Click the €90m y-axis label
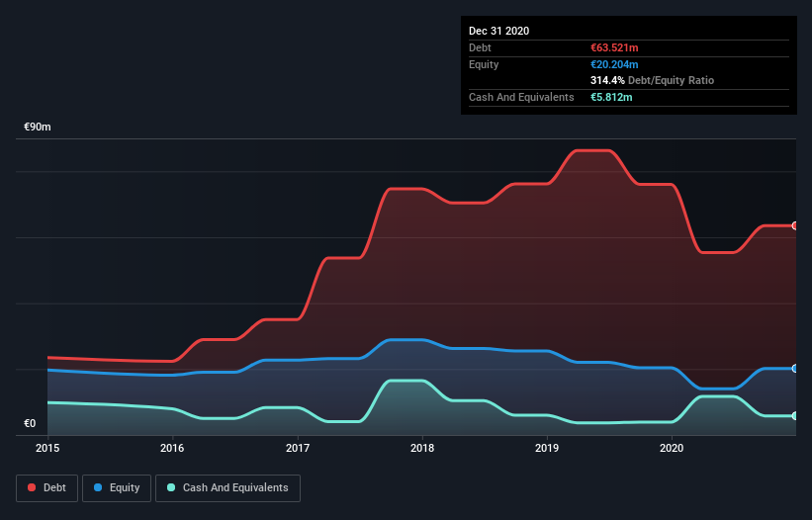 click(x=38, y=127)
